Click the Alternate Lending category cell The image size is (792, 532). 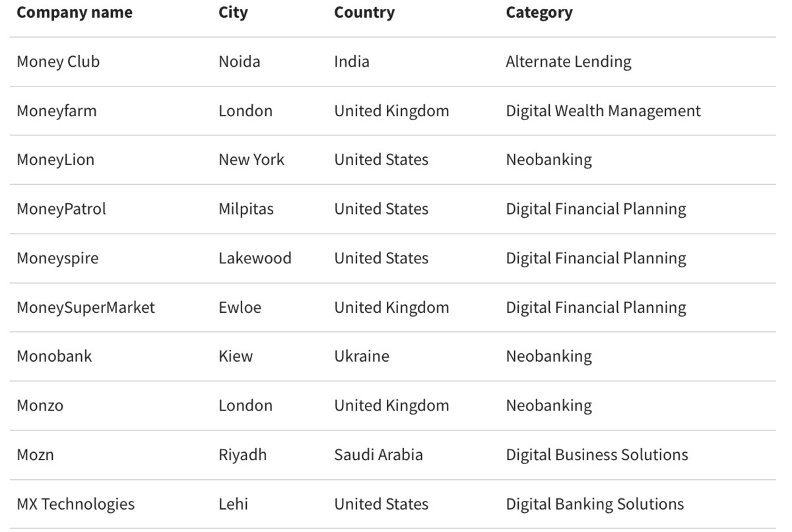(x=568, y=61)
